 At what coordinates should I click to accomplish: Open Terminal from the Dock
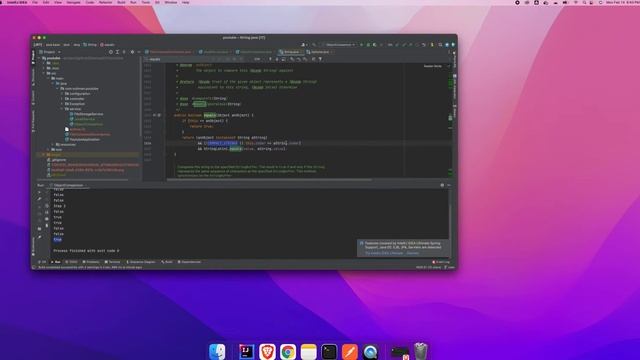(329, 351)
